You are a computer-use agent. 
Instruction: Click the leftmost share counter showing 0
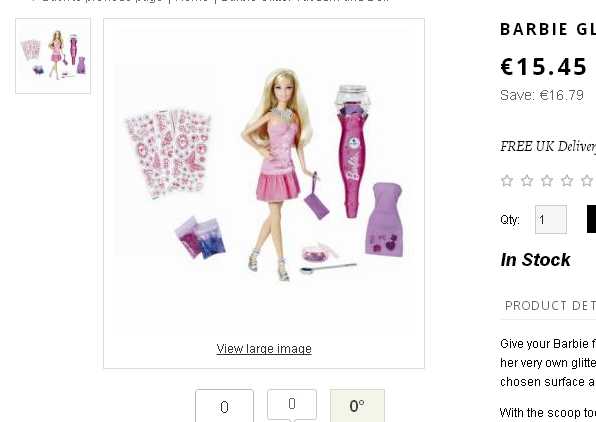coord(224,406)
